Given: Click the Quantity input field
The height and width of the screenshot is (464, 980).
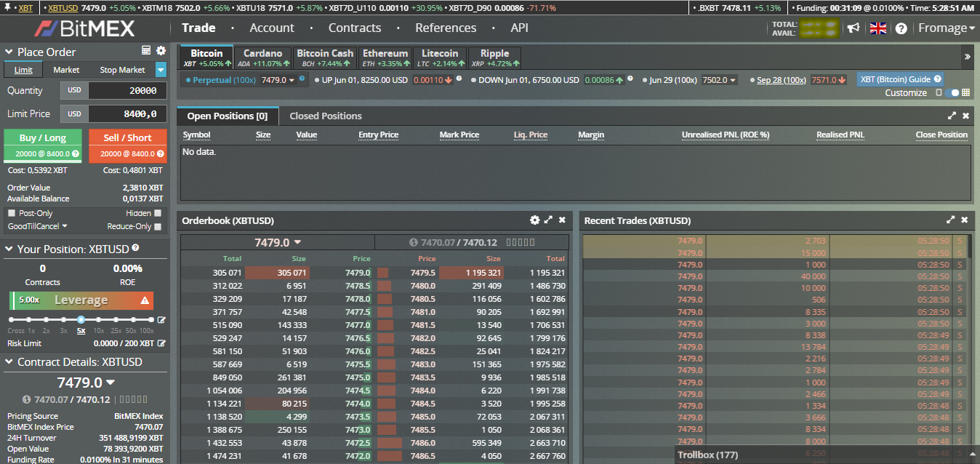Looking at the screenshot, I should (x=127, y=91).
